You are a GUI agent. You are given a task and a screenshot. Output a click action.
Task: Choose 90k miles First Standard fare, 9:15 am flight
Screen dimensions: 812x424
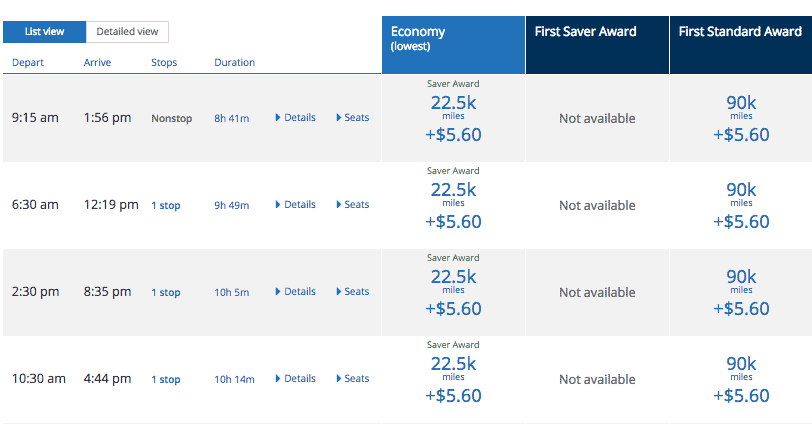point(741,118)
